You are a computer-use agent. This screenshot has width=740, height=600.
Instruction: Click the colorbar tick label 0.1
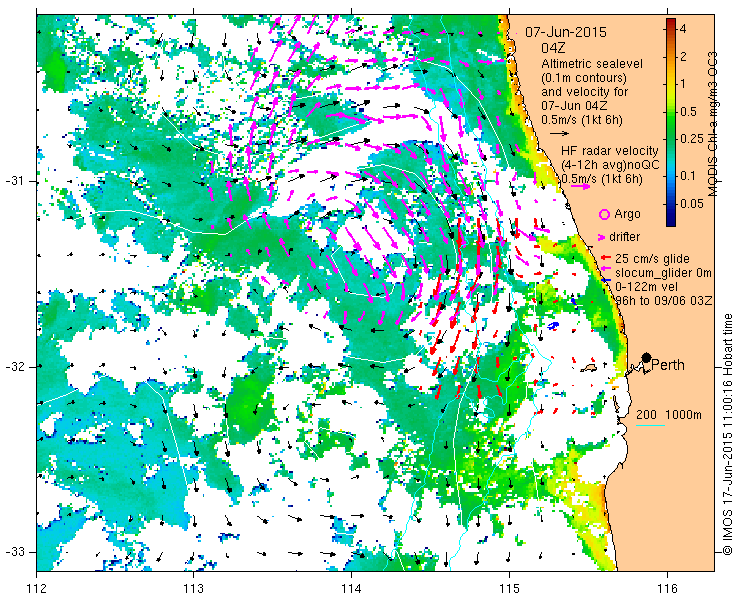pos(688,176)
